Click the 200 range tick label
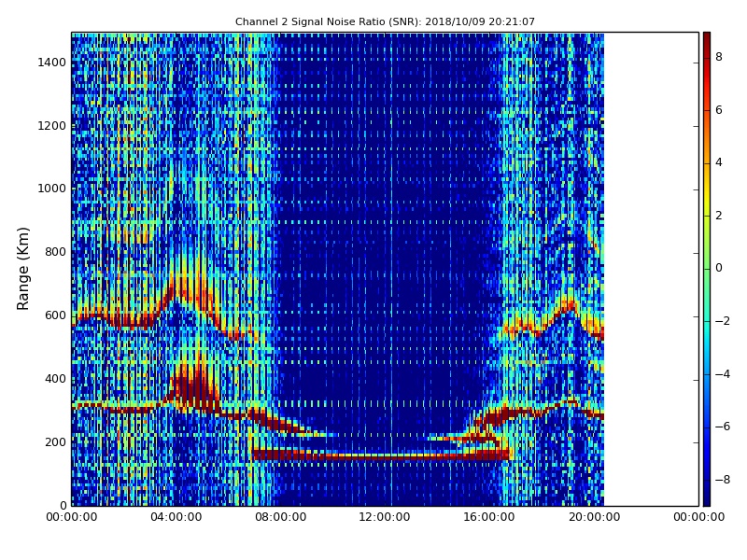The height and width of the screenshot is (560, 747). coord(56,441)
